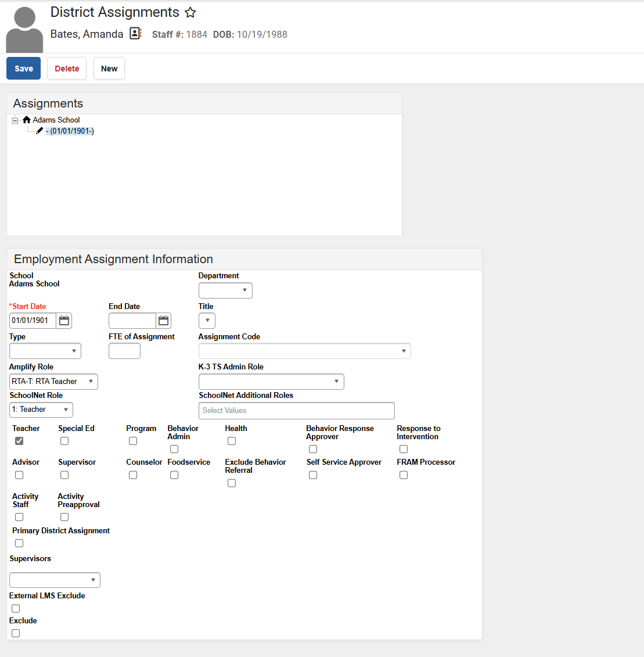The image size is (644, 657).
Task: Check the Response to Intervention checkbox
Action: tap(404, 449)
